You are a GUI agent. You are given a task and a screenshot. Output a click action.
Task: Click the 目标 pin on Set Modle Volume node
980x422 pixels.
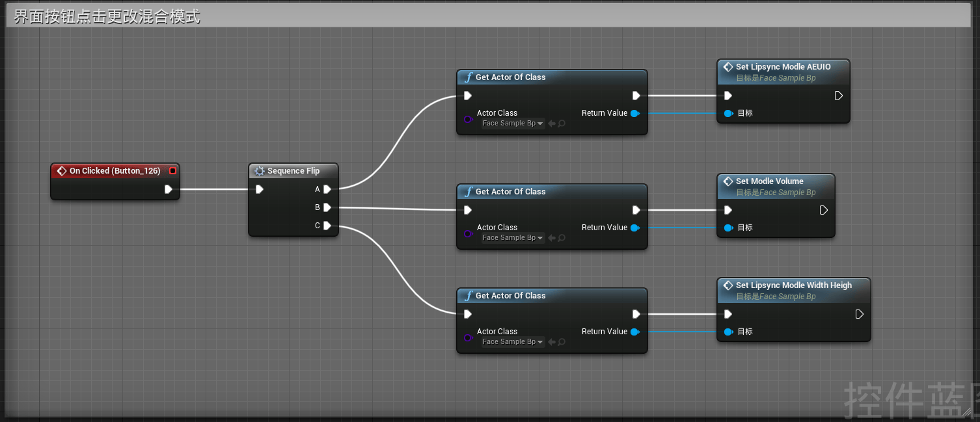pyautogui.click(x=728, y=228)
